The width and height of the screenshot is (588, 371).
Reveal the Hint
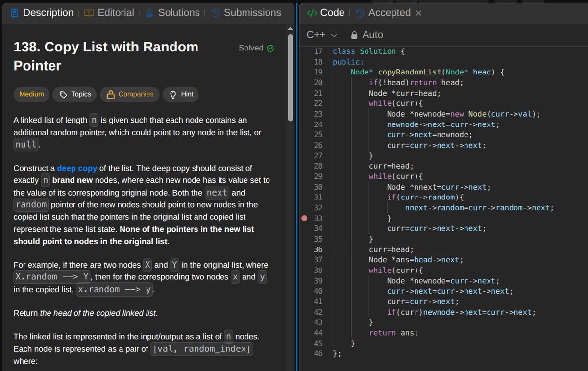click(x=181, y=94)
